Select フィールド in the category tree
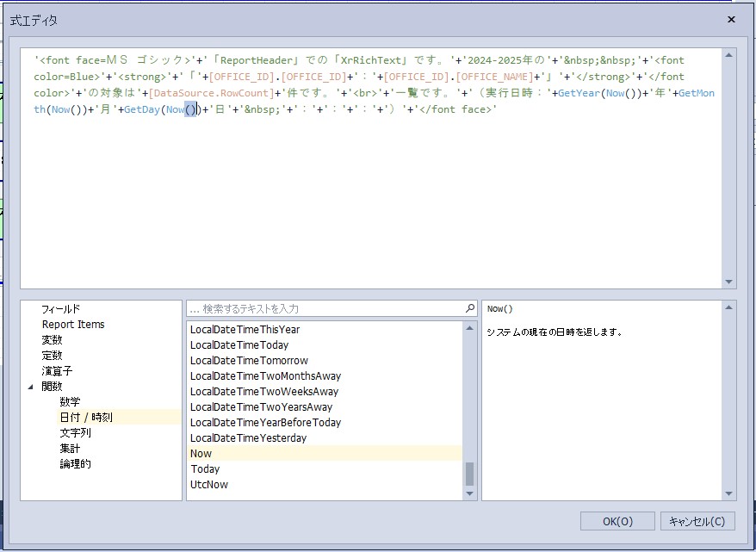 [60, 308]
